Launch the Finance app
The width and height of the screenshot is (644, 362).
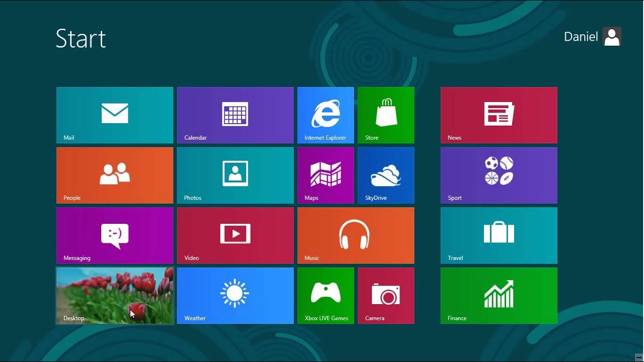click(499, 296)
